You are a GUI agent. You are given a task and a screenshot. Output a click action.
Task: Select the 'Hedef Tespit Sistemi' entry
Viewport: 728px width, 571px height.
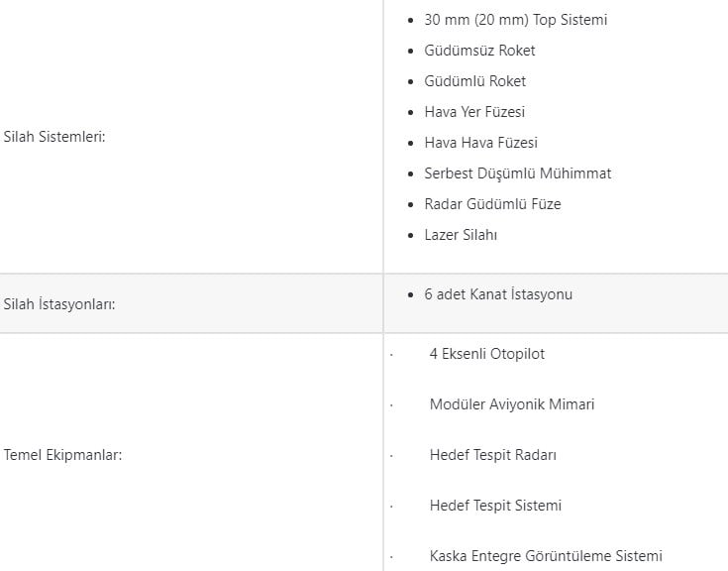495,506
